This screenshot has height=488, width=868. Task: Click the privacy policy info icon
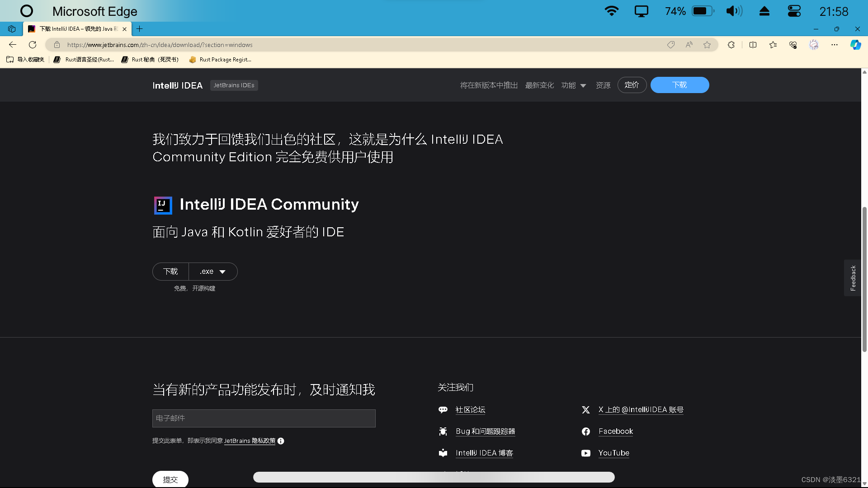pos(281,441)
